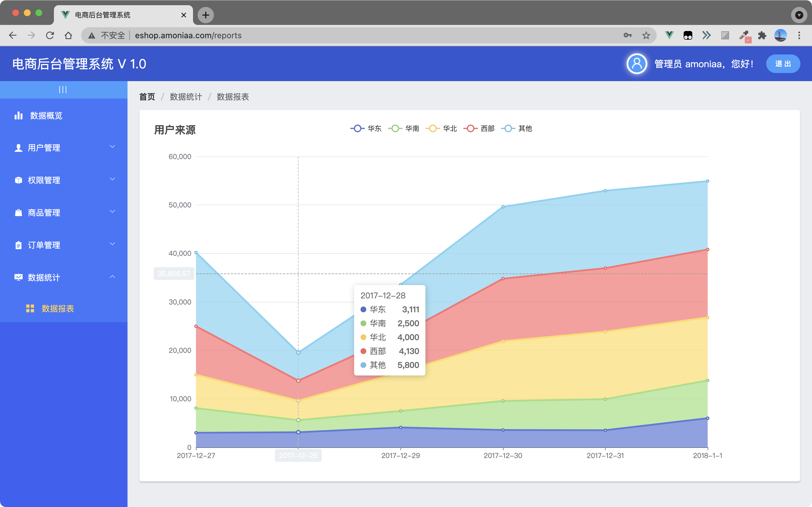Go to 首页 via breadcrumb link

[x=147, y=97]
